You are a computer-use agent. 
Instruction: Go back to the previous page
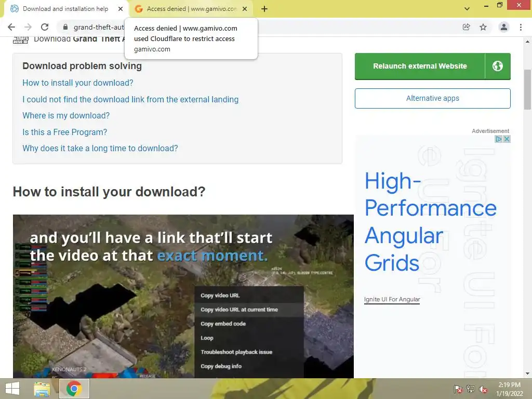click(11, 27)
